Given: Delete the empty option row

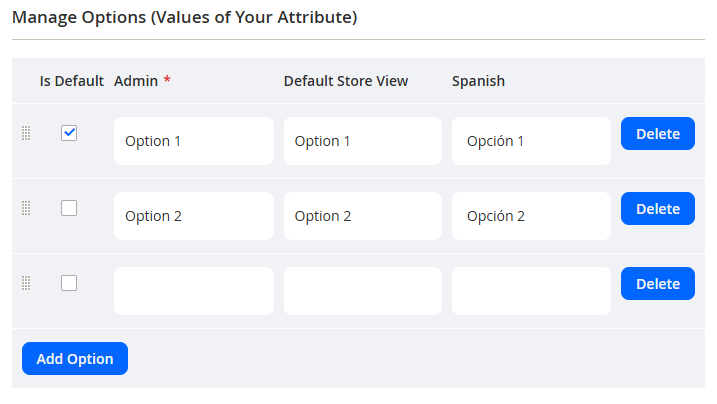Looking at the screenshot, I should [658, 283].
